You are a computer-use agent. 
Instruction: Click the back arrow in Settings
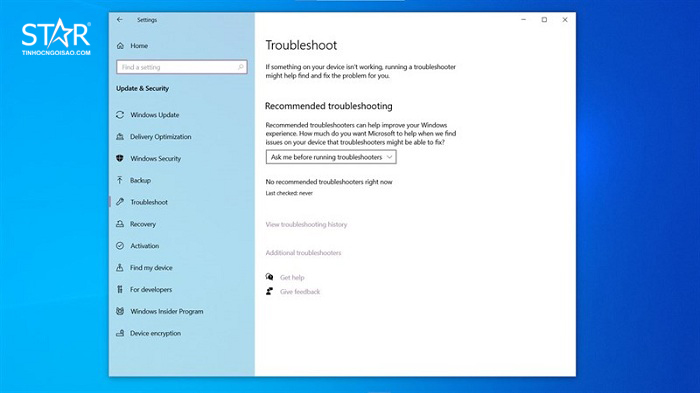tap(120, 20)
